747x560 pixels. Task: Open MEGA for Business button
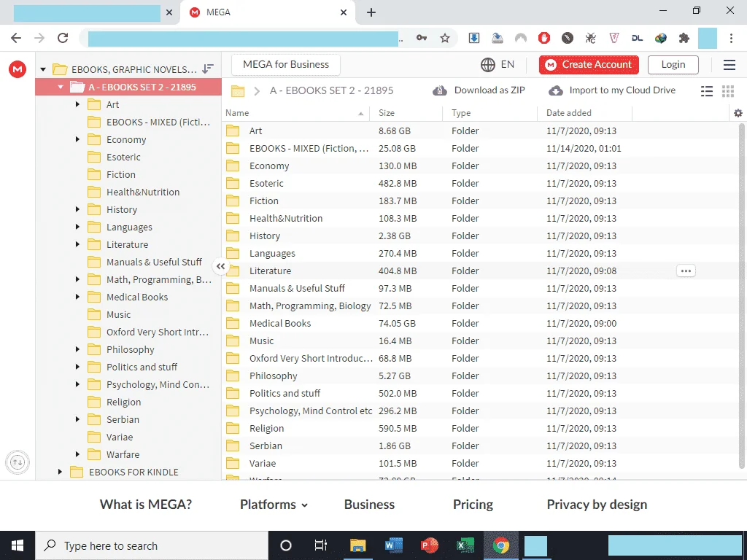tap(286, 65)
